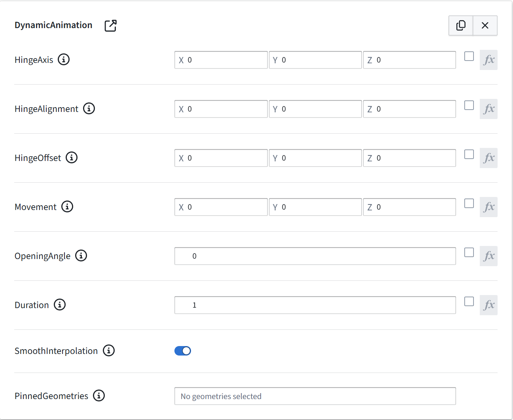
Task: Select the HingeOffset X input field
Action: tap(221, 158)
